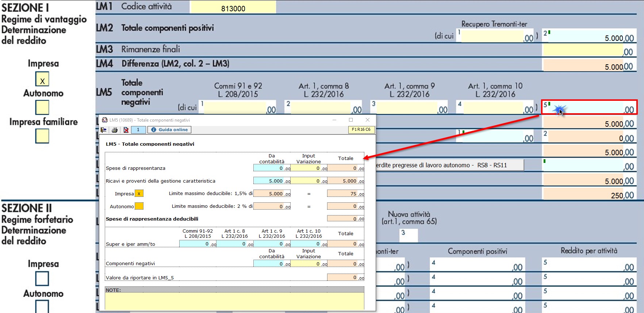Click Super e iper amm/to Totale field
644x313 pixels.
(346, 244)
